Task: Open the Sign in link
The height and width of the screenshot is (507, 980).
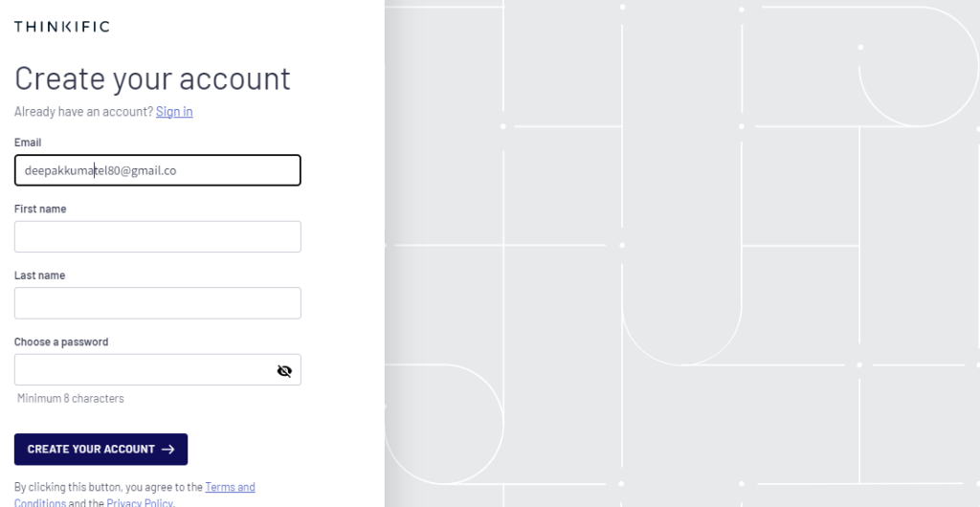Action: point(174,112)
